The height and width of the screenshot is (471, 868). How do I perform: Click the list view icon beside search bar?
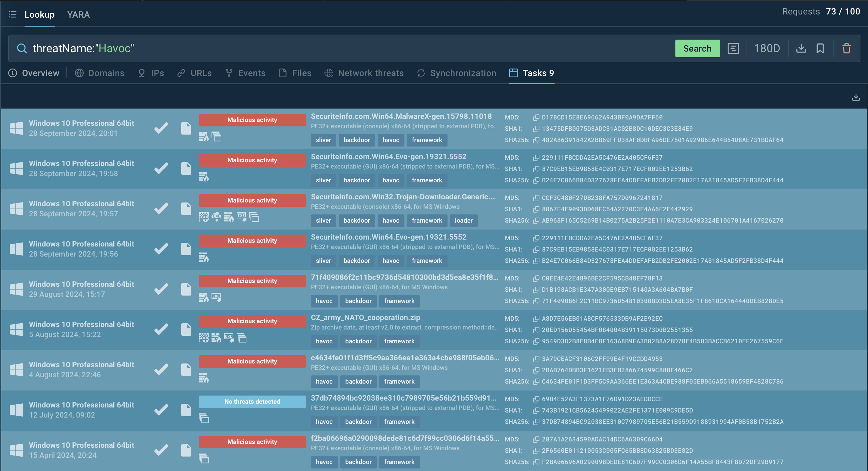pyautogui.click(x=734, y=49)
